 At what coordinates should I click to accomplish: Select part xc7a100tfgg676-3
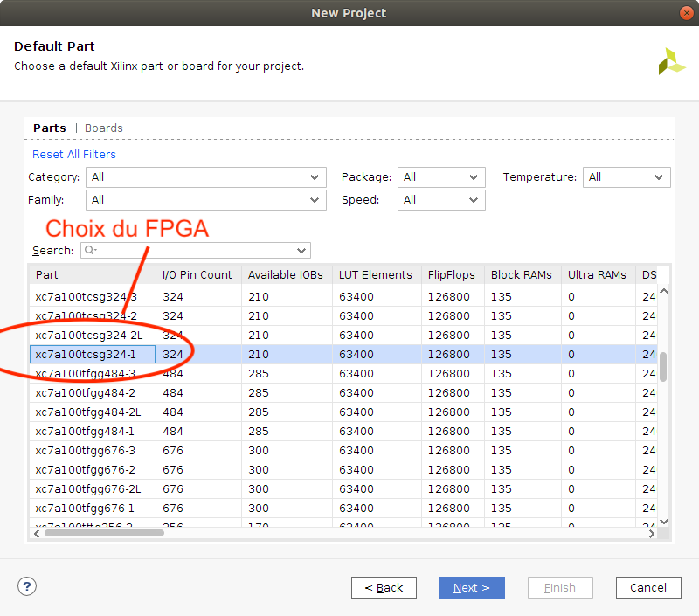click(93, 451)
